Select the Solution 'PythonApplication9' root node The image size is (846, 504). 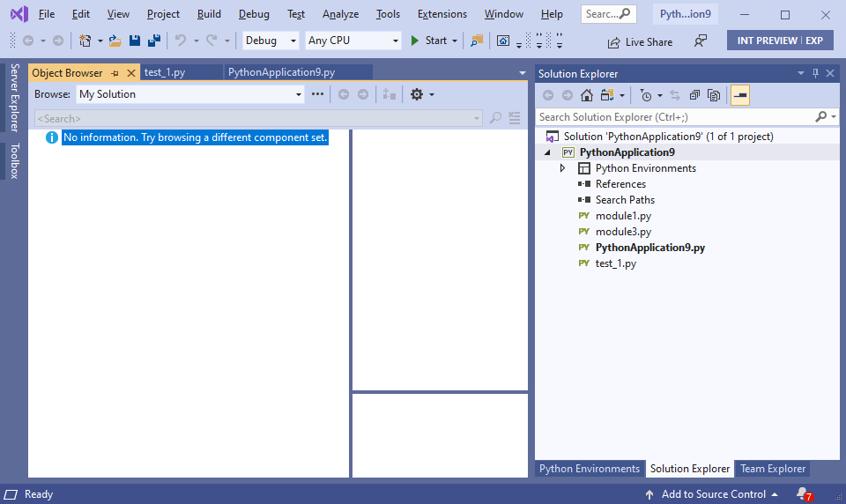pos(668,137)
